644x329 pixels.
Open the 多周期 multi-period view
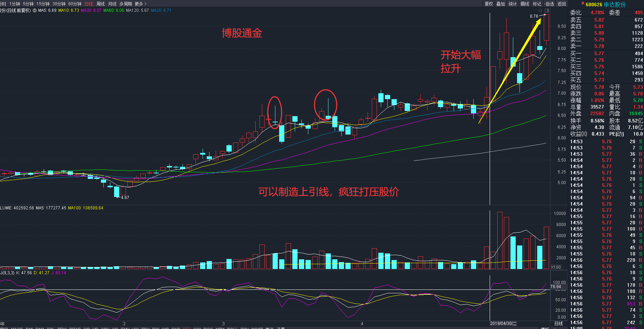pyautogui.click(x=126, y=4)
